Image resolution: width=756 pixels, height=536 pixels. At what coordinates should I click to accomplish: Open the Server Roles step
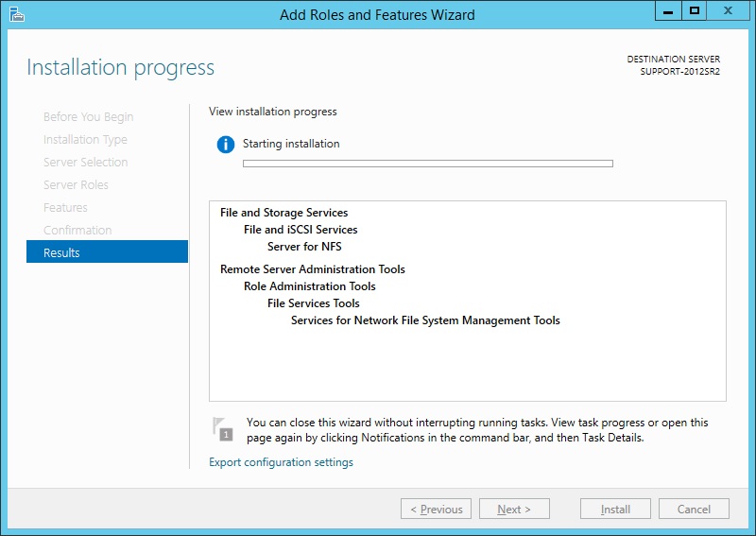click(x=76, y=185)
